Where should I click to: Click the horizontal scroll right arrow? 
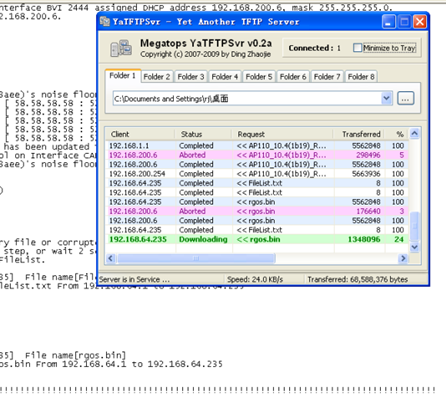404,258
